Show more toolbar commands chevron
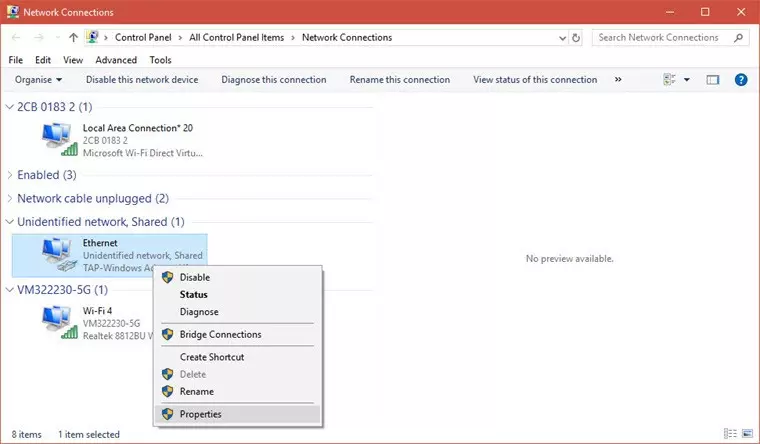Screen dimensions: 760x444 pos(618,80)
